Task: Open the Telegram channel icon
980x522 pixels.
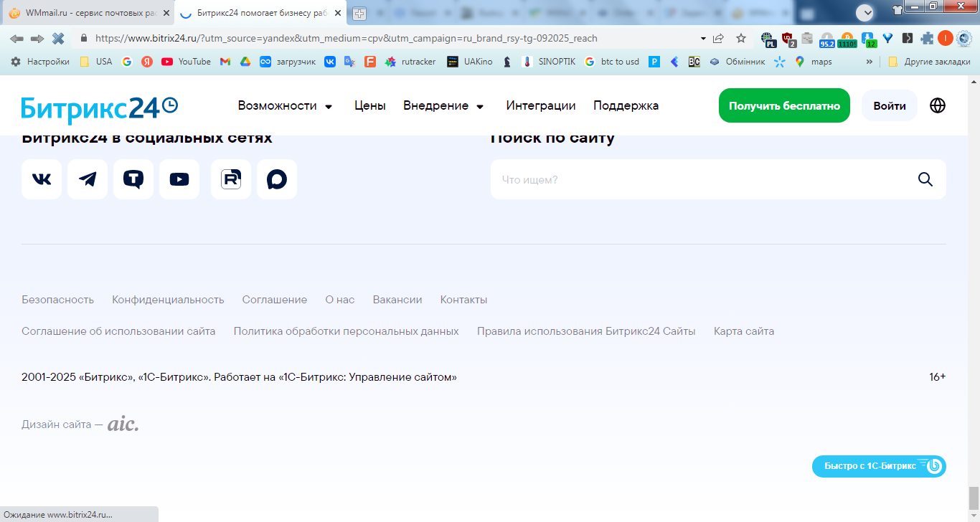Action: pos(88,179)
